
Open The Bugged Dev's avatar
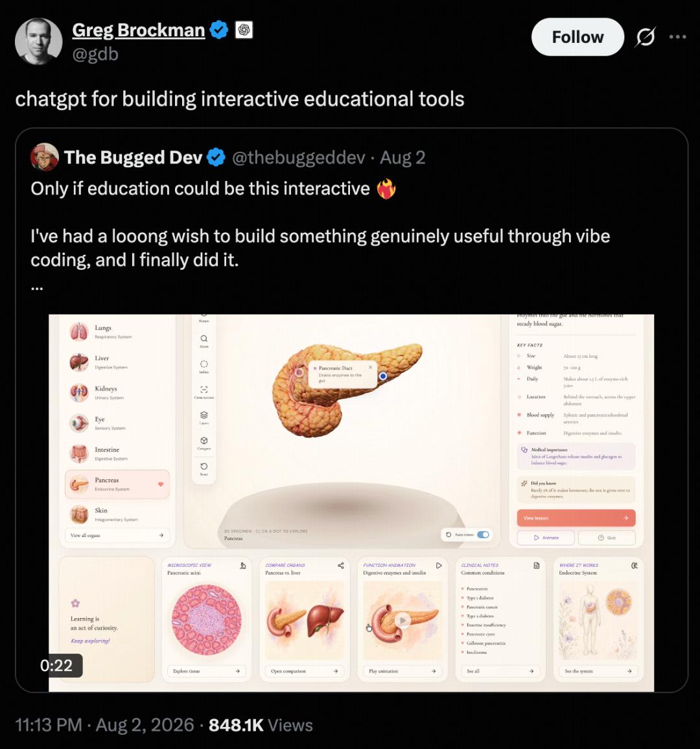pos(45,157)
